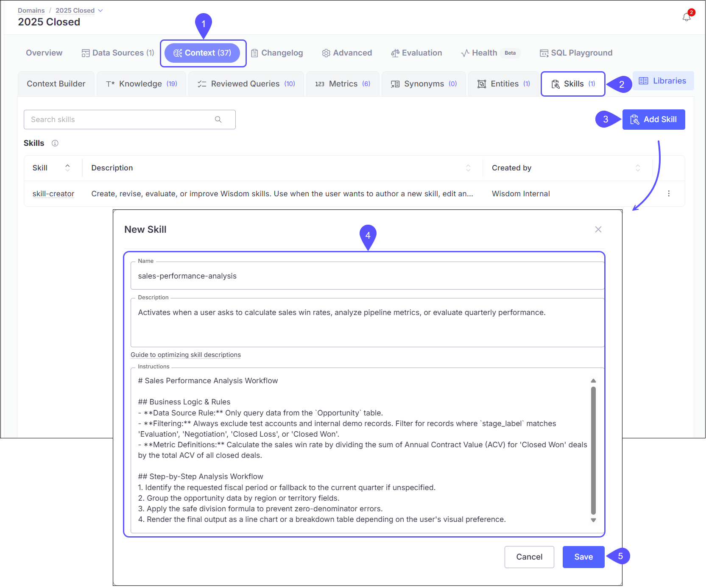Click the 2025 Closed page title
Image resolution: width=709 pixels, height=588 pixels.
click(49, 22)
